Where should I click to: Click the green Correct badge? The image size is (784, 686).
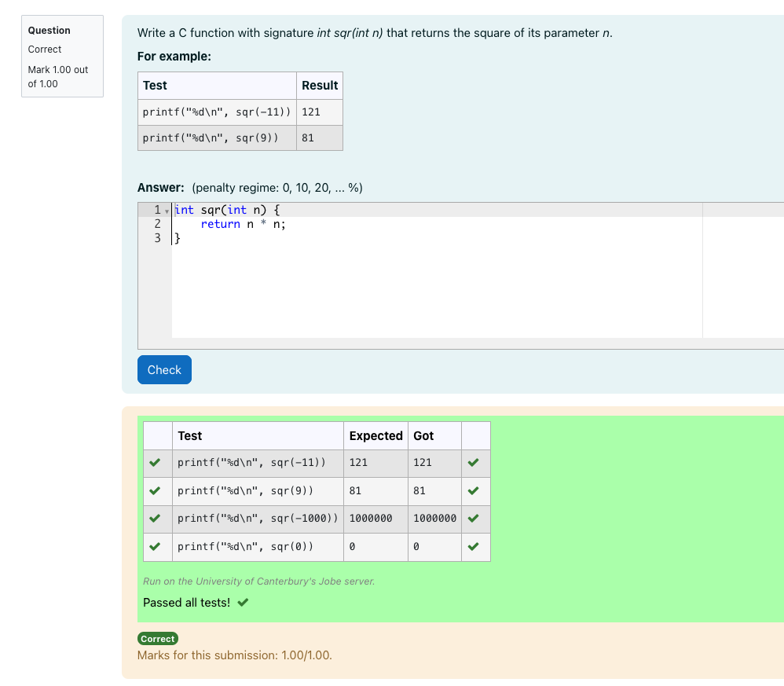(x=158, y=639)
